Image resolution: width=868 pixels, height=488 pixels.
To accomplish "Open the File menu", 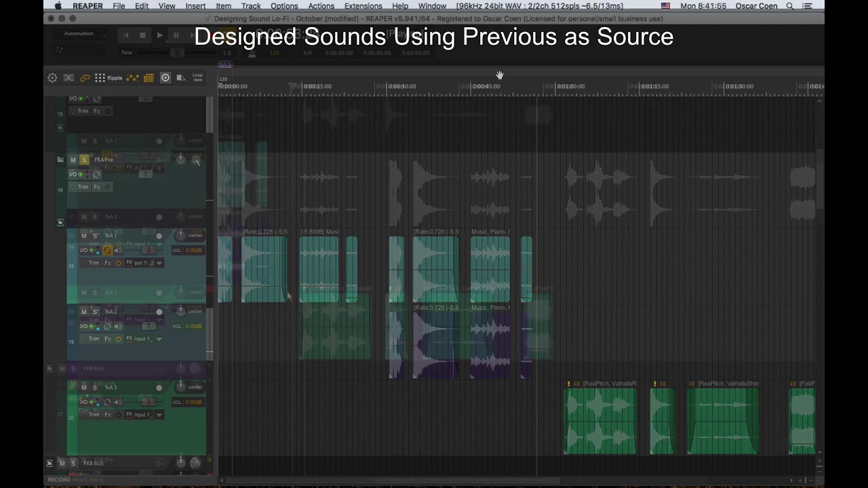I will 119,6.
